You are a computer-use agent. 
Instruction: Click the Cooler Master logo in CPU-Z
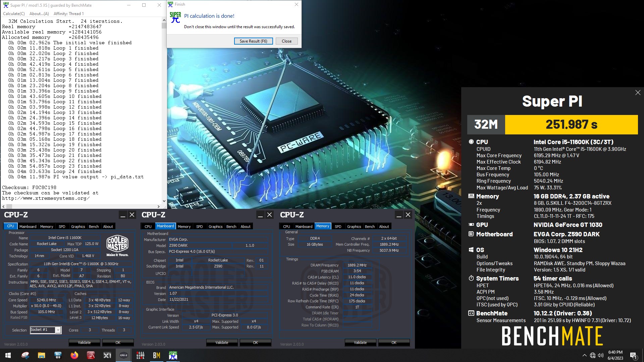pyautogui.click(x=117, y=246)
